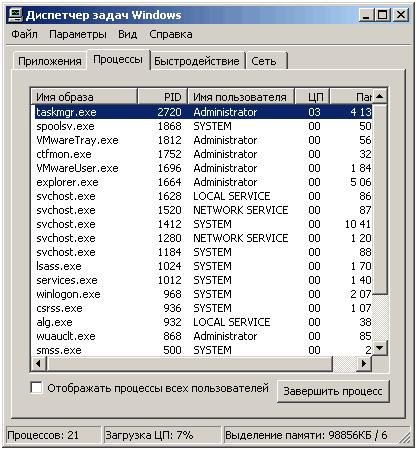Viewport: 417px width, 450px height.
Task: Maximize the Task Manager window
Action: pyautogui.click(x=383, y=15)
